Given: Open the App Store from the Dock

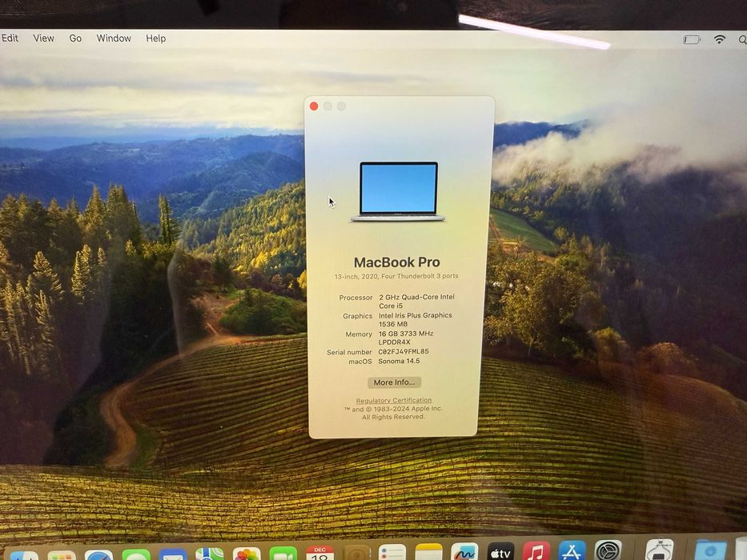Looking at the screenshot, I should [572, 550].
